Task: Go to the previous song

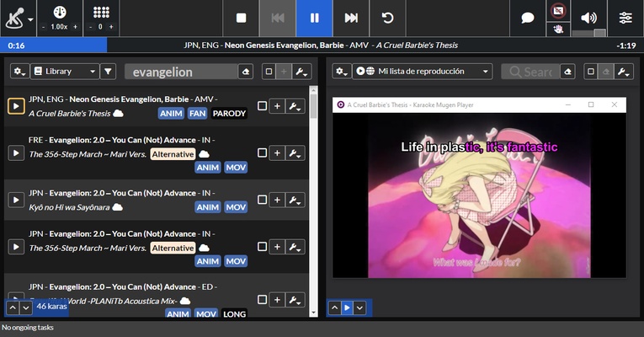Action: pyautogui.click(x=278, y=18)
